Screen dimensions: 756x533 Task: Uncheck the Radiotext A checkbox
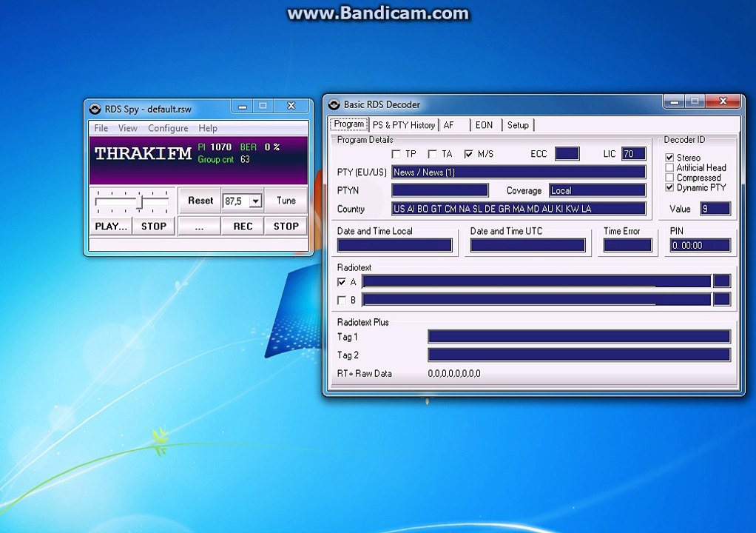342,282
